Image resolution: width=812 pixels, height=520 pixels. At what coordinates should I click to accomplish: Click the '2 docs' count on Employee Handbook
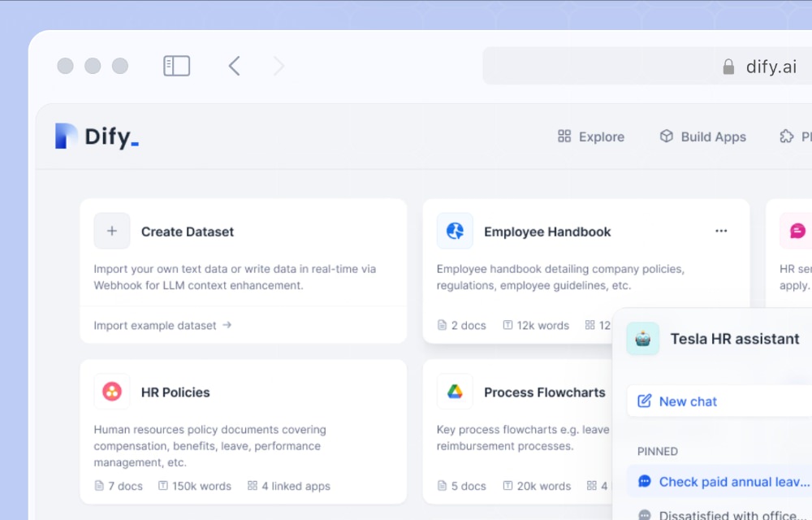tap(469, 325)
